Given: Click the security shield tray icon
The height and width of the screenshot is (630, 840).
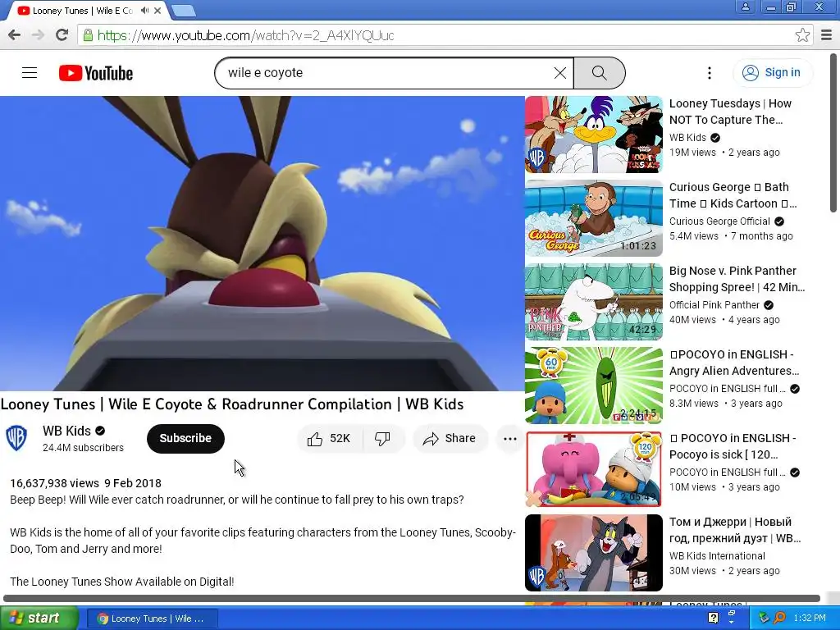Looking at the screenshot, I should point(764,618).
